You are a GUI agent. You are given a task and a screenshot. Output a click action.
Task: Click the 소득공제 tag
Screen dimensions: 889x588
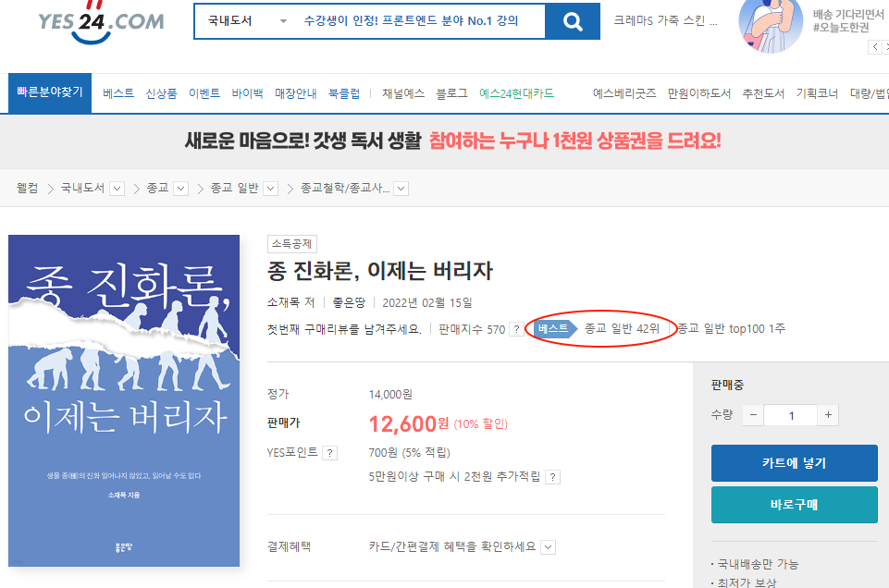[292, 244]
